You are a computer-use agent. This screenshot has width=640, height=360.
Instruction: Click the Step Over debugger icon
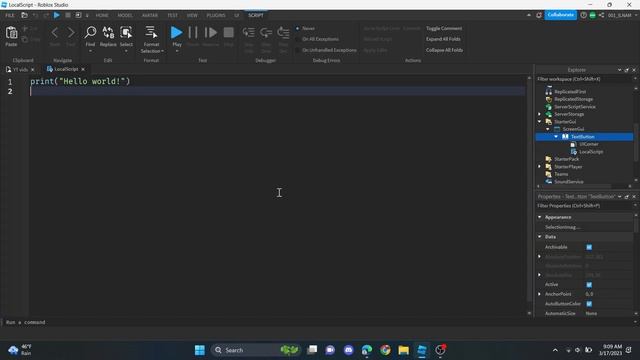[266, 32]
